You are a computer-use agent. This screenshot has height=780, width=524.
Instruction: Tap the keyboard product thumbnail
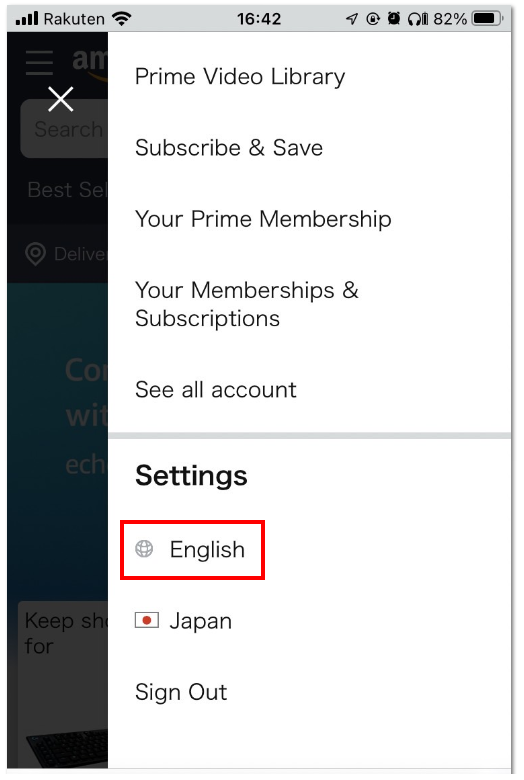(67, 749)
